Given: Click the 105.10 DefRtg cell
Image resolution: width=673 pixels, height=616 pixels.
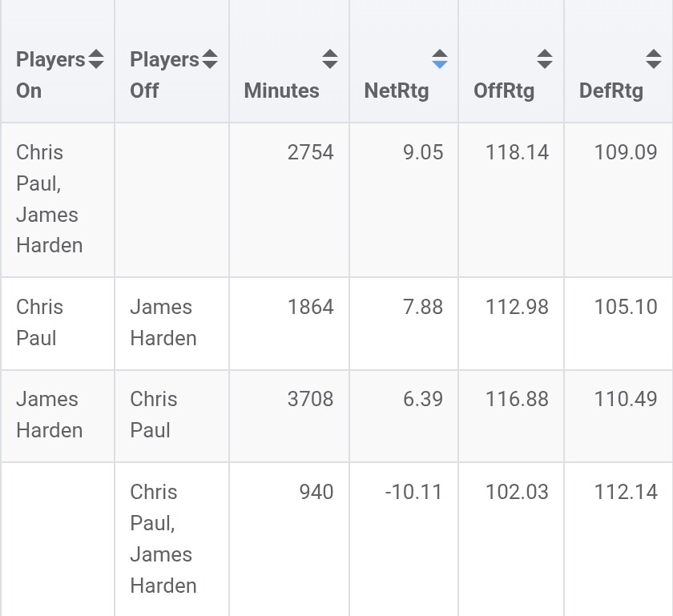Looking at the screenshot, I should (626, 307).
